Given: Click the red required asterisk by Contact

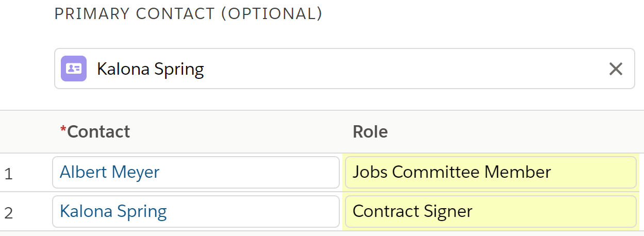Looking at the screenshot, I should 63,130.
